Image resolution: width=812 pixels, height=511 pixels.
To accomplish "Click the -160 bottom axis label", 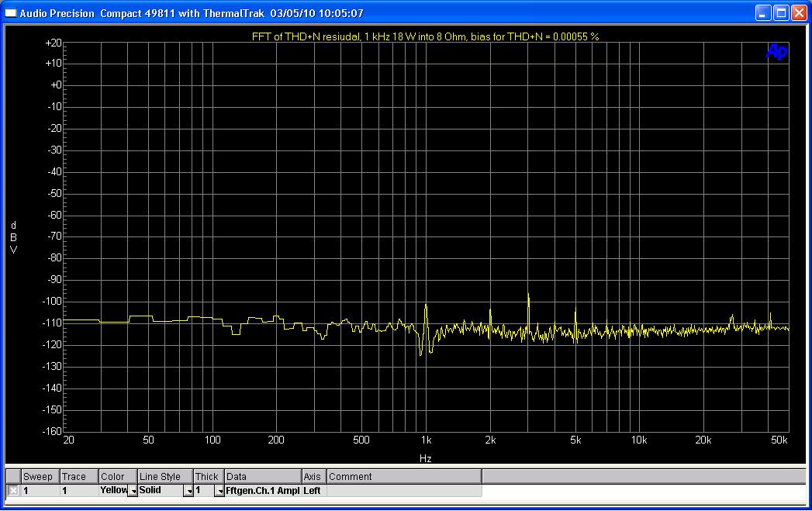I will pyautogui.click(x=52, y=431).
